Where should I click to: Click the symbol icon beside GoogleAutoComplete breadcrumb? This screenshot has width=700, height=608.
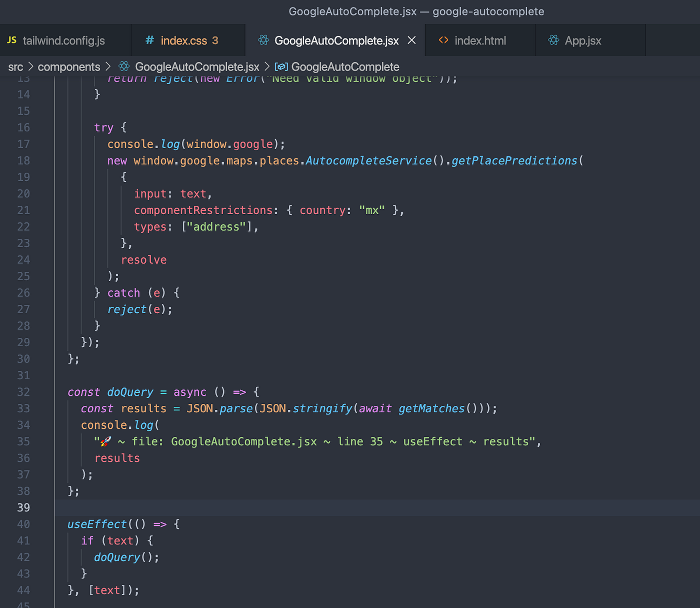[x=281, y=67]
